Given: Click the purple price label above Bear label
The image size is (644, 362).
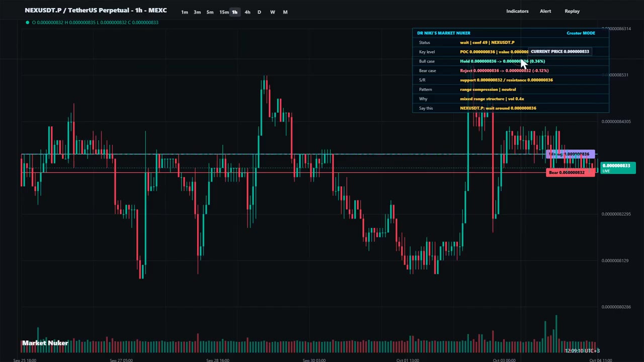Looking at the screenshot, I should (570, 154).
